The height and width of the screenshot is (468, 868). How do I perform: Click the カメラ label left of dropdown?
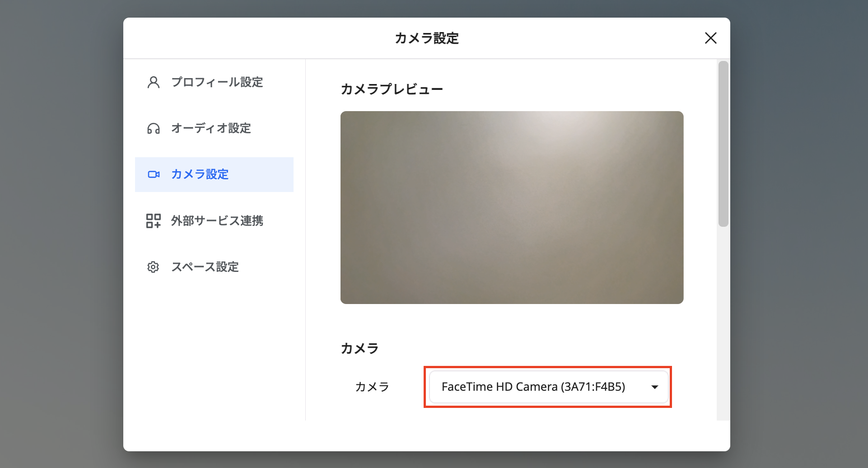coord(372,387)
